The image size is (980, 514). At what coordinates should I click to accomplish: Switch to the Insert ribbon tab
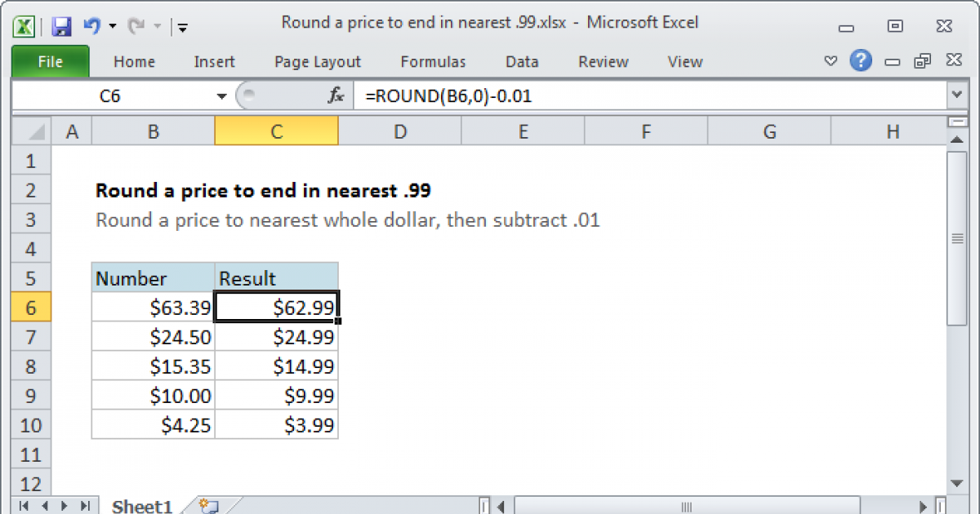tap(214, 62)
